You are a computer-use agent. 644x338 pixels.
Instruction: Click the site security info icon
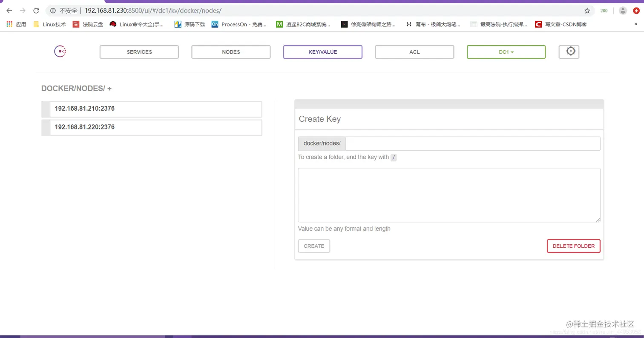tap(53, 11)
